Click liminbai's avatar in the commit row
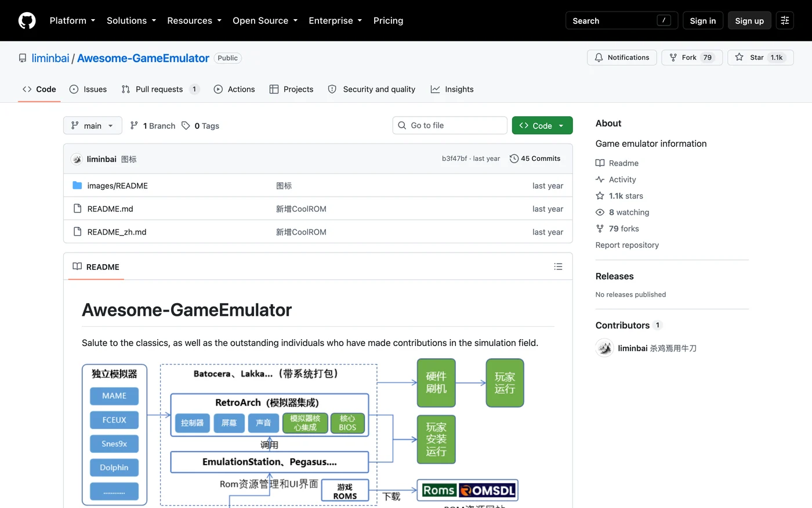 [x=77, y=159]
